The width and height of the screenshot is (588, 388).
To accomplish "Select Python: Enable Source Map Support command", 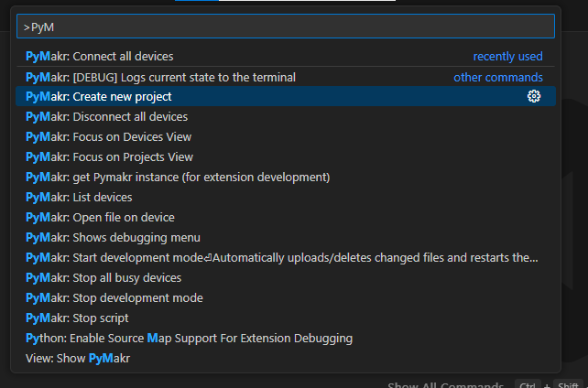I will [x=189, y=339].
